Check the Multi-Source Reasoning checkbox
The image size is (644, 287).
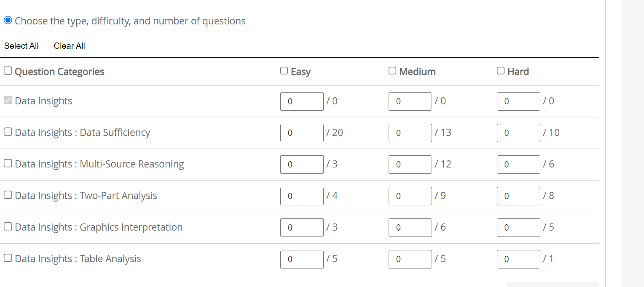coord(8,163)
